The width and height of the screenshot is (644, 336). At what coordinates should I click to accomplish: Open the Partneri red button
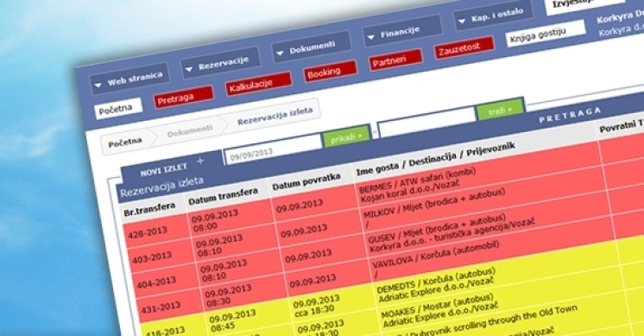click(395, 60)
